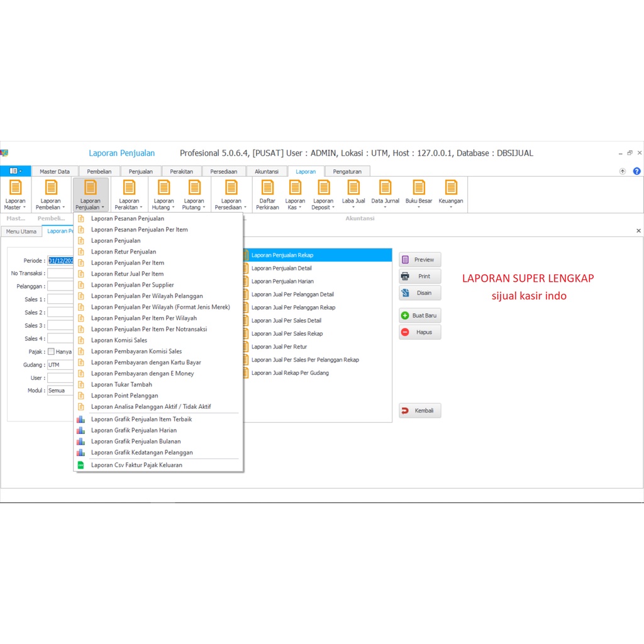
Task: Click the Buat Baru button
Action: [419, 316]
